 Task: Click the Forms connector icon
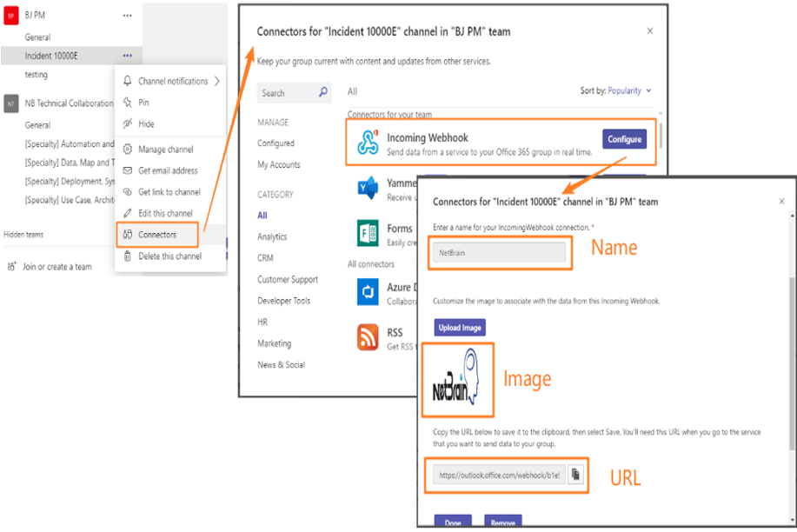point(368,229)
